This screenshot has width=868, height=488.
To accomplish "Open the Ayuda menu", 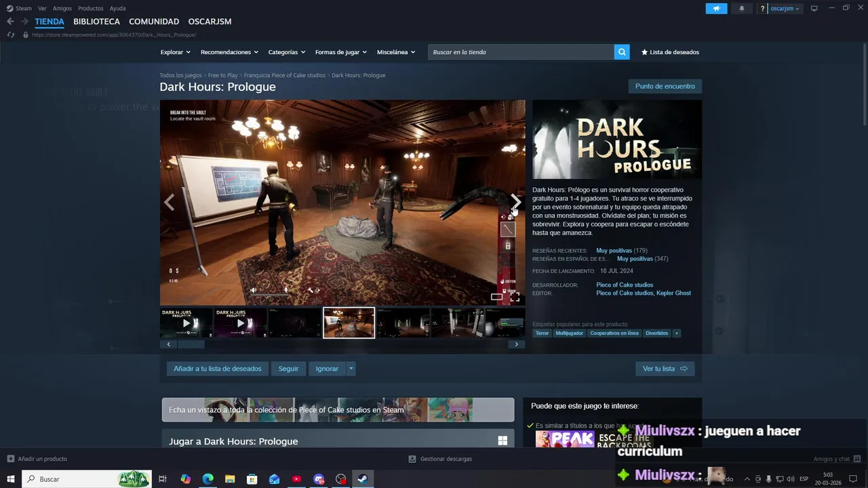I will pyautogui.click(x=117, y=8).
